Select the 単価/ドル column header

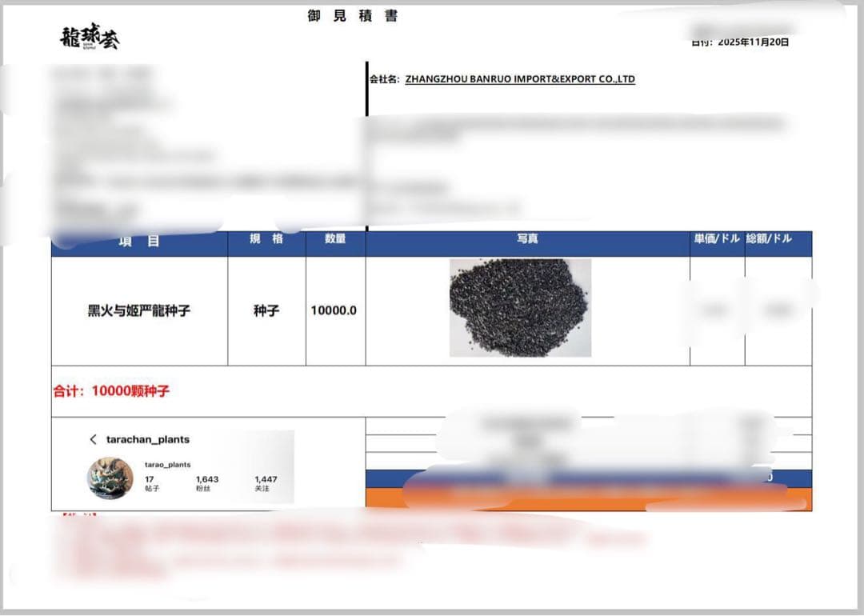point(717,239)
